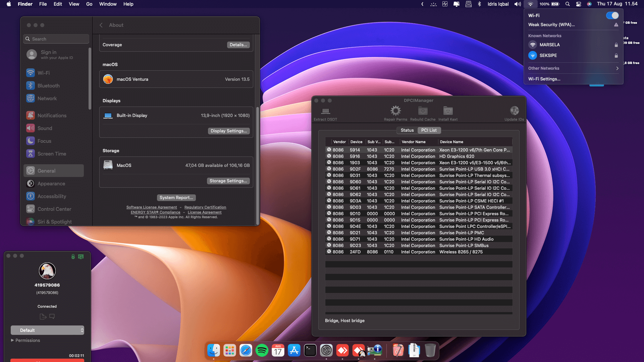Click the Rebuild Cache icon
The width and height of the screenshot is (644, 362).
pos(423,111)
